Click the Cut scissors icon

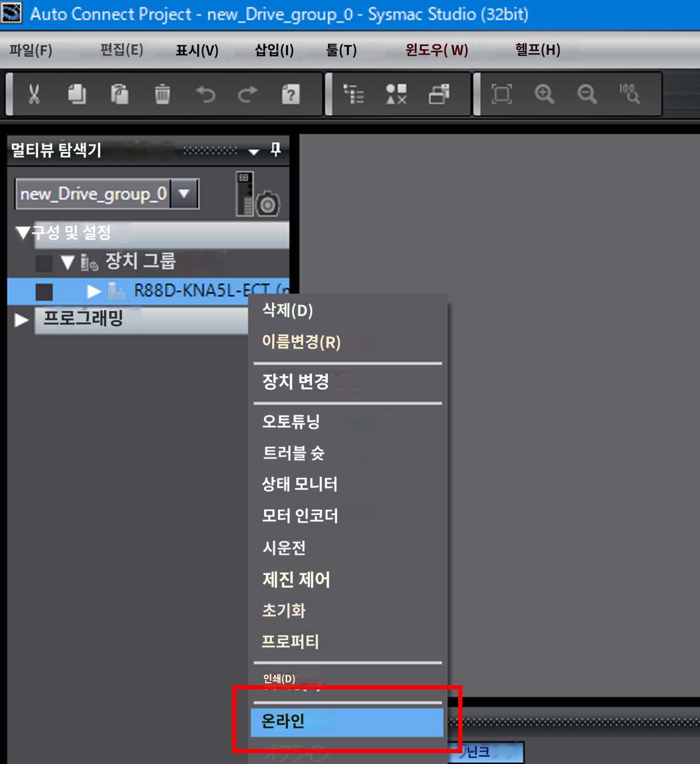(34, 94)
